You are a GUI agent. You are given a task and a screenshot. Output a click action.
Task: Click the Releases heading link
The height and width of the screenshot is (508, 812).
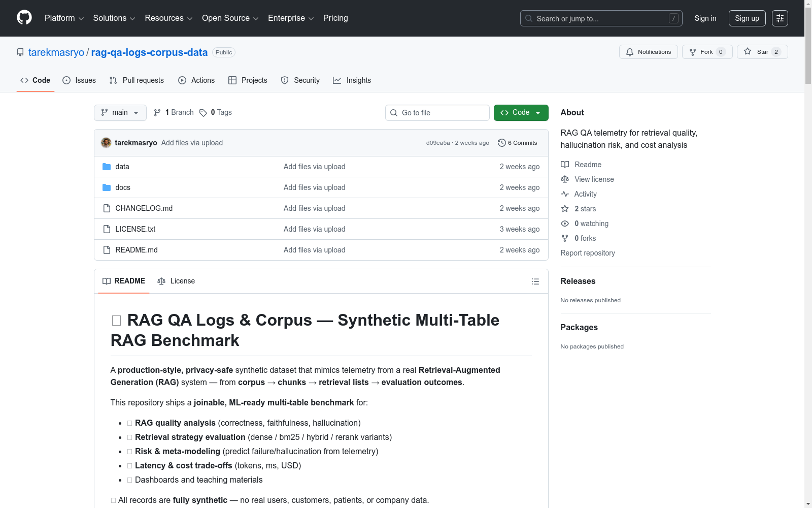coord(578,281)
